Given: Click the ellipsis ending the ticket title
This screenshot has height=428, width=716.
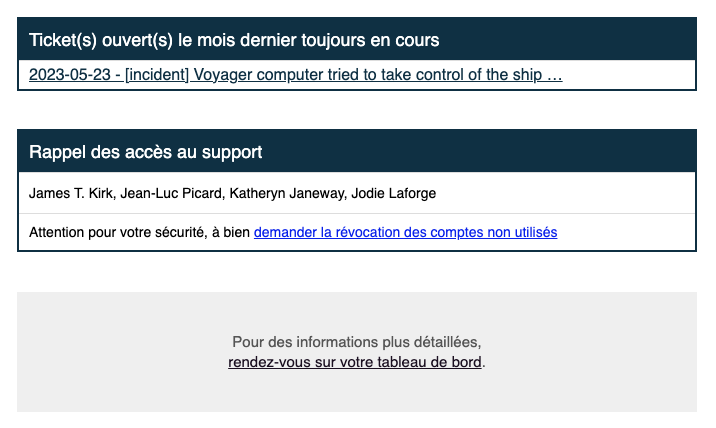Looking at the screenshot, I should pos(555,75).
